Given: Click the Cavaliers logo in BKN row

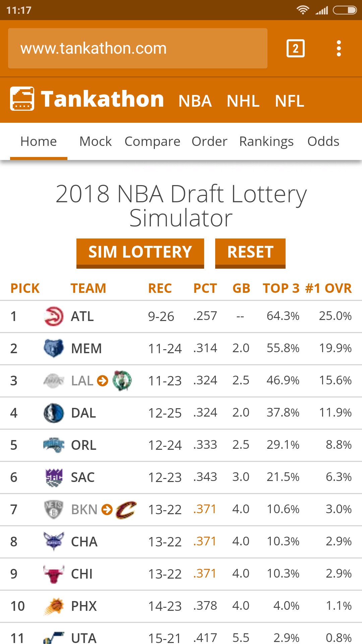Looking at the screenshot, I should point(126,510).
